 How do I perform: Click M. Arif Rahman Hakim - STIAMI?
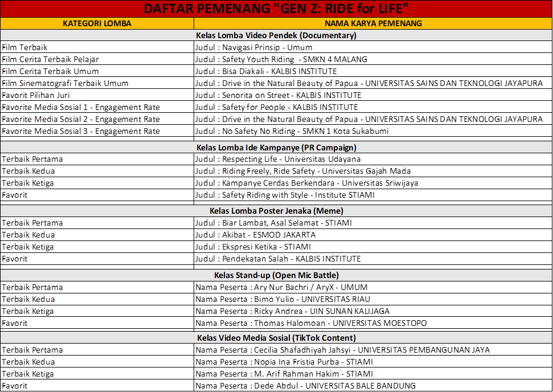click(x=373, y=374)
